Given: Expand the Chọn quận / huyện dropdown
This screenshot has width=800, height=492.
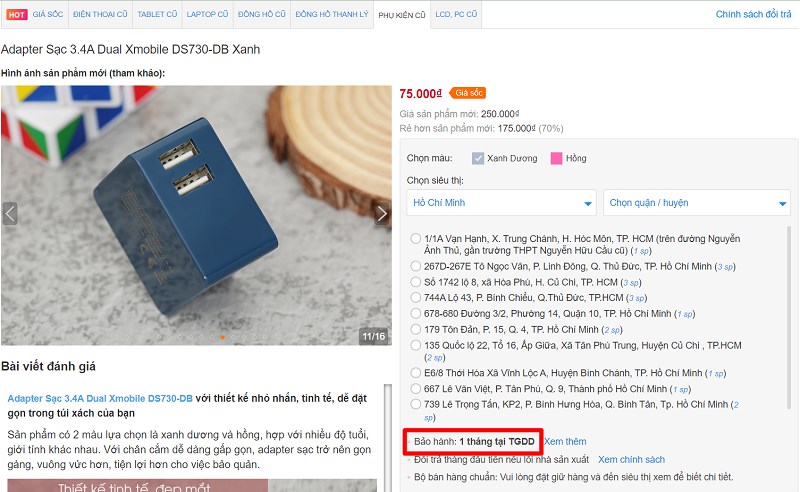Looking at the screenshot, I should tap(696, 203).
